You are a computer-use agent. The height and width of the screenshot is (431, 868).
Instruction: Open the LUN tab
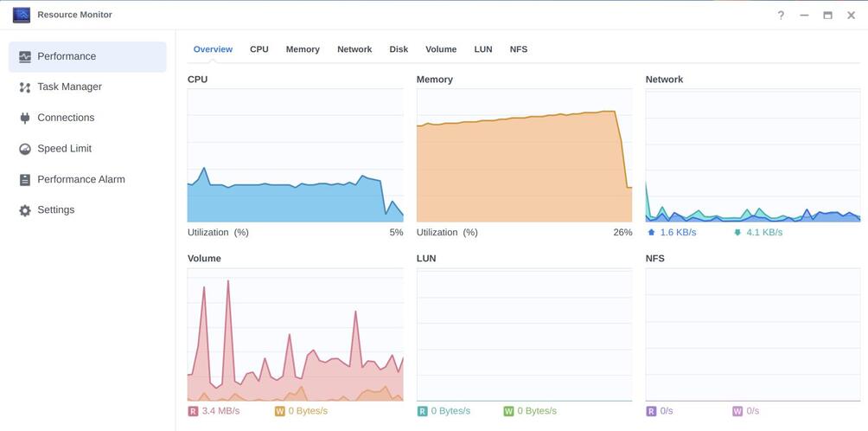pyautogui.click(x=483, y=49)
